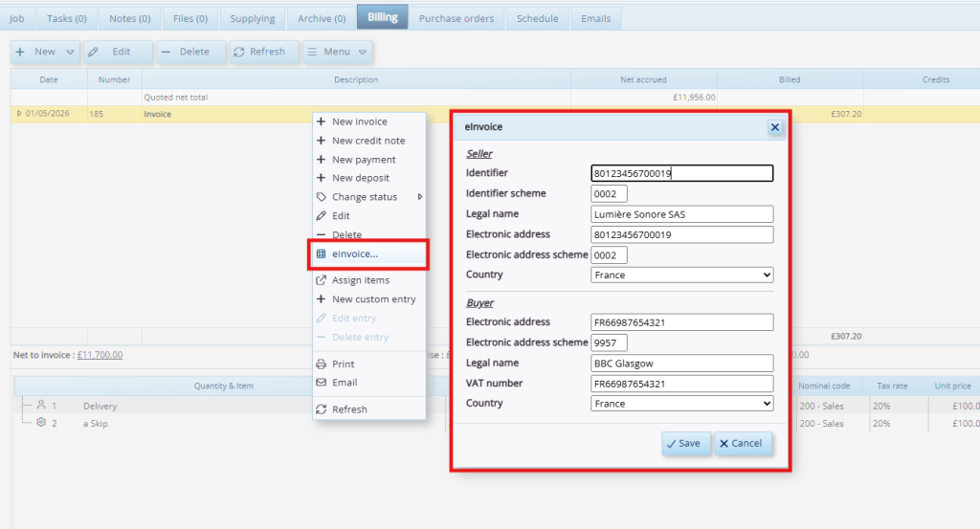Cancel the eInvoice dialog
This screenshot has height=529, width=980.
[743, 444]
